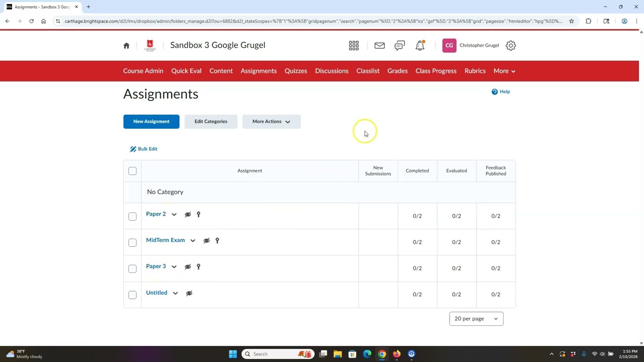Open the MidTerm Exam assignment link
Viewport: 644px width, 362px height.
click(x=166, y=240)
